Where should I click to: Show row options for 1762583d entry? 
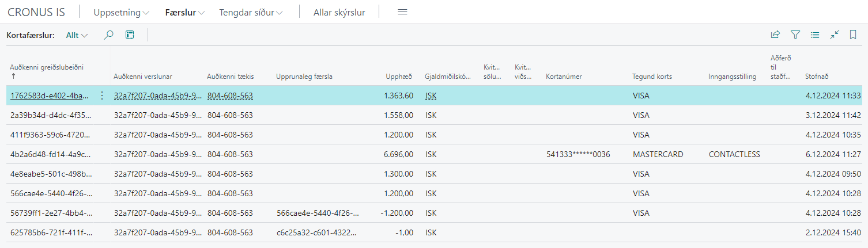tap(102, 96)
